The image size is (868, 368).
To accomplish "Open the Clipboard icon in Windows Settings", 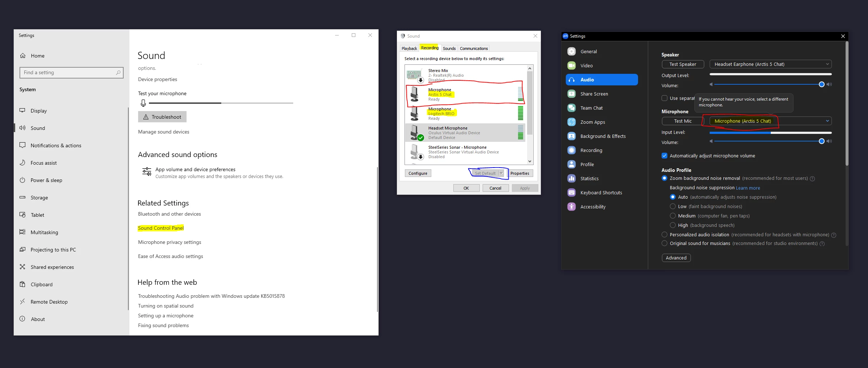I will tap(22, 284).
